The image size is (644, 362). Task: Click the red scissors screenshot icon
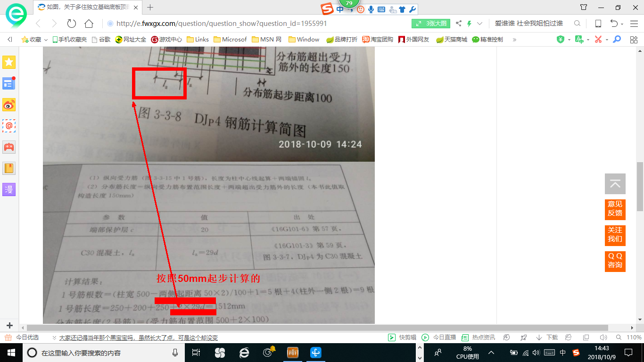(x=598, y=40)
